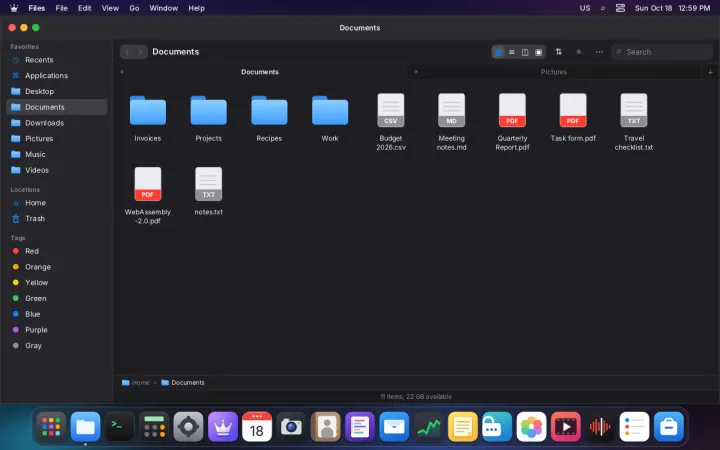Open Recents in the sidebar
The image size is (720, 450).
pyautogui.click(x=56, y=60)
